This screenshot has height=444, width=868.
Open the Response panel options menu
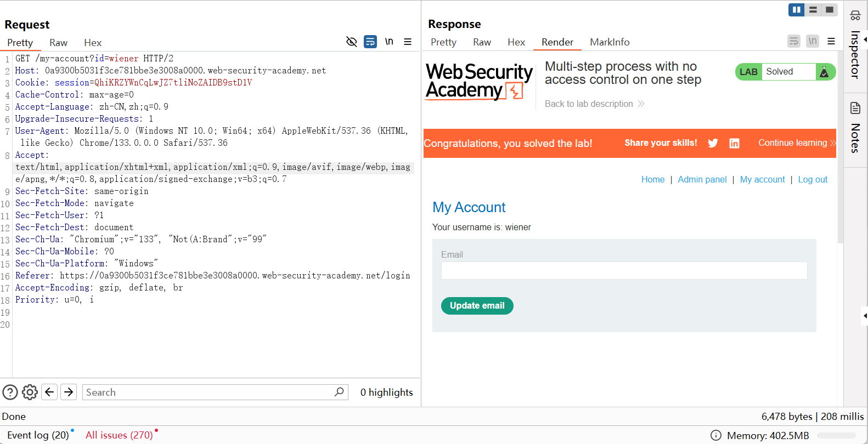pos(831,41)
